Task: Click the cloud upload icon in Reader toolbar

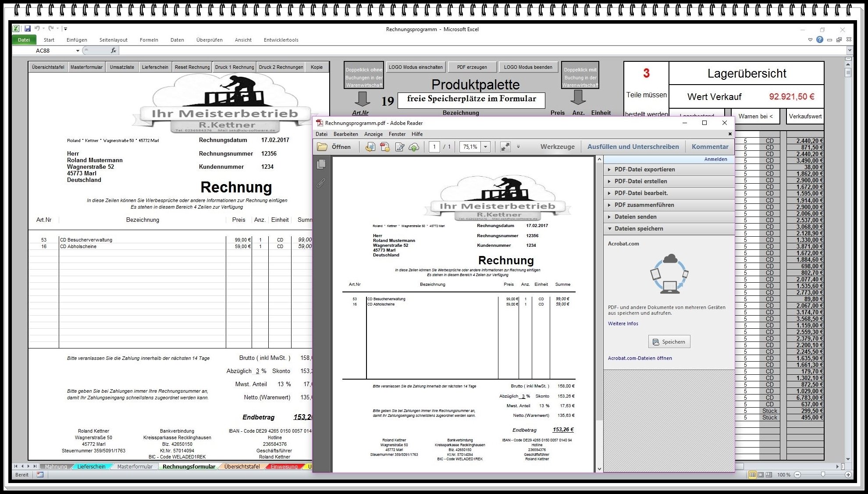Action: [414, 147]
